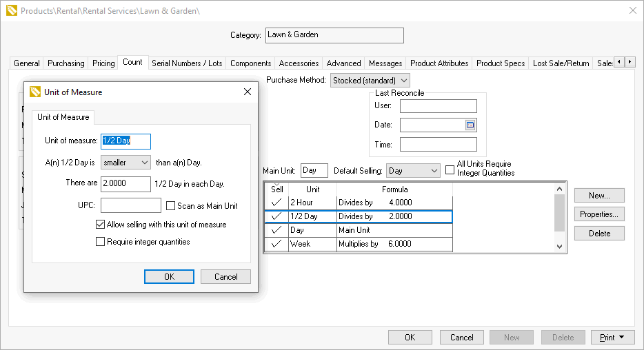Check Require integer quantities option
The width and height of the screenshot is (644, 350).
click(101, 242)
